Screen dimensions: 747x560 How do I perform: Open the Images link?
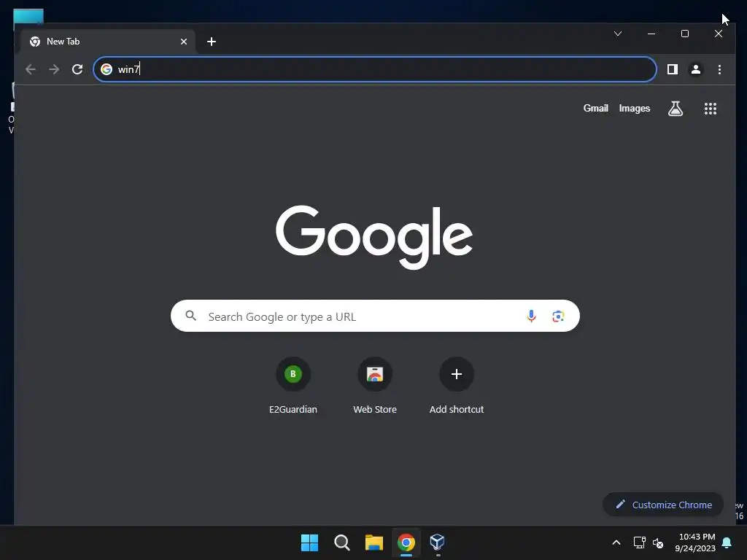634,109
